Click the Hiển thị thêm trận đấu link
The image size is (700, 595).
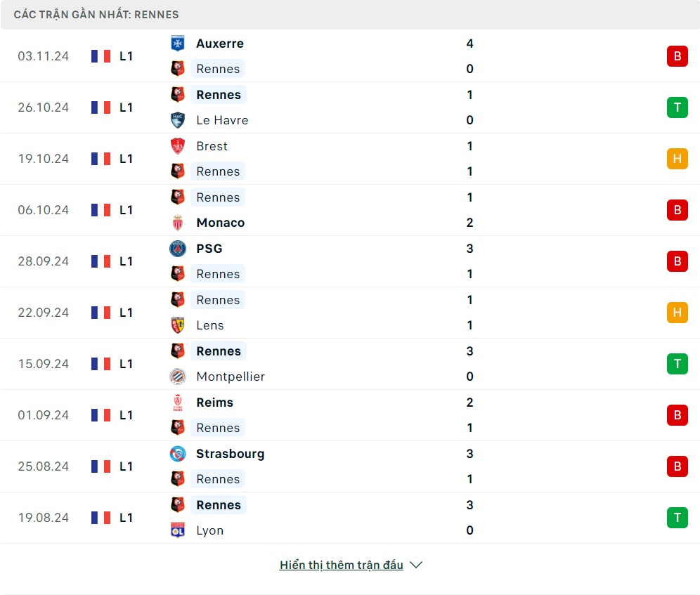(341, 565)
